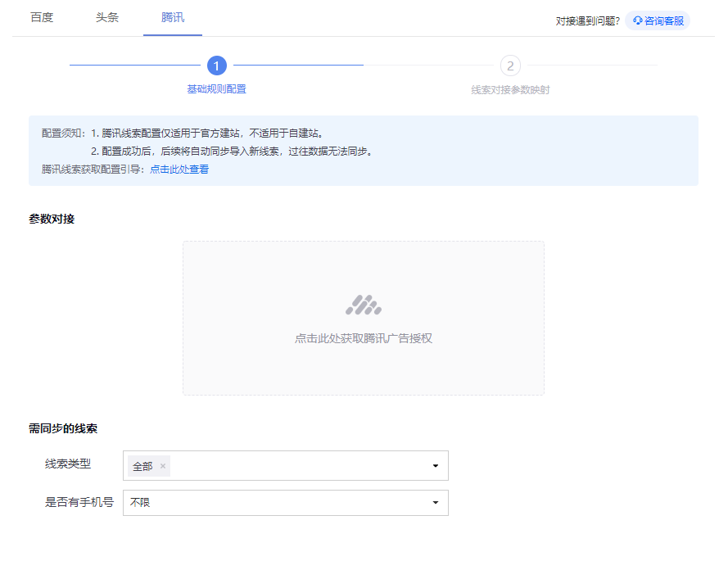Click step 1 circle 基础规则配置
The width and height of the screenshot is (728, 561).
click(x=217, y=66)
